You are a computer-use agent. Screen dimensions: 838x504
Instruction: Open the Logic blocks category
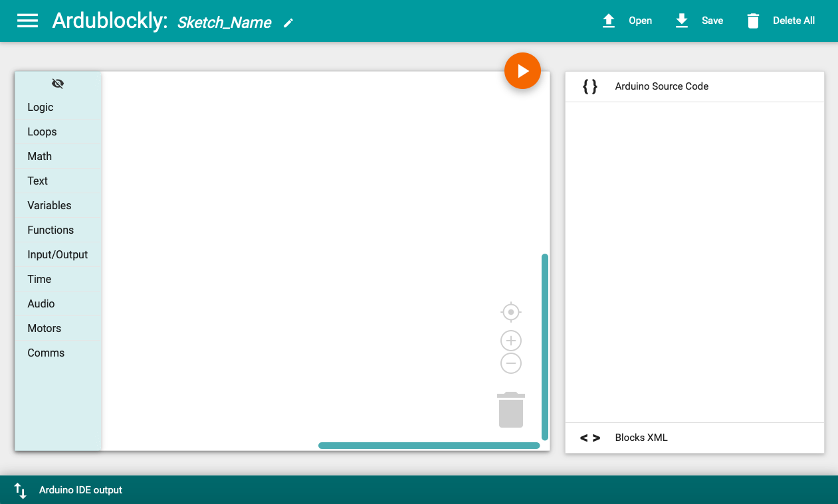click(x=41, y=107)
